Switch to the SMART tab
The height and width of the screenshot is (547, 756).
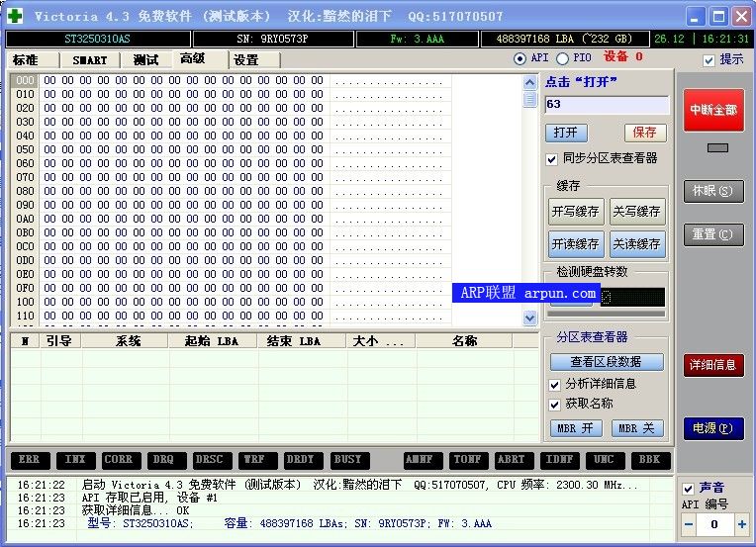point(90,60)
